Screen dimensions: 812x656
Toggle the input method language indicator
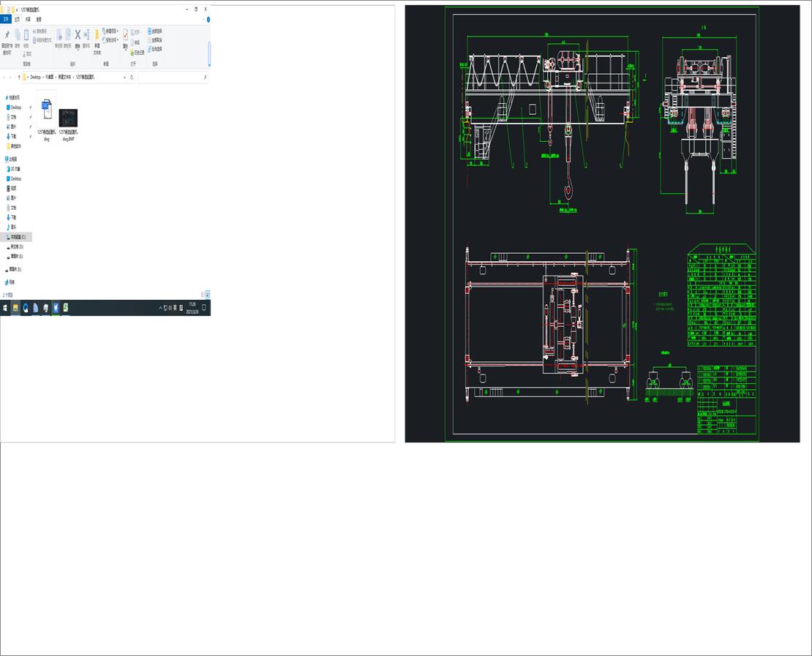click(x=175, y=308)
